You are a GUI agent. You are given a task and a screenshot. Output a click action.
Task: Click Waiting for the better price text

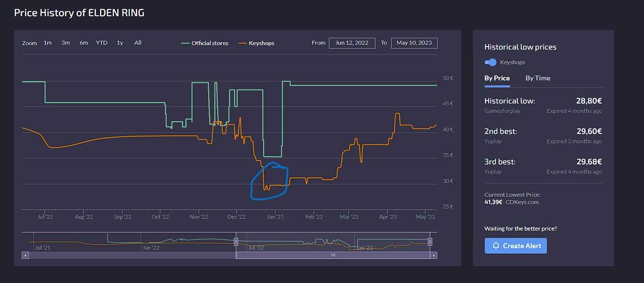(x=520, y=229)
